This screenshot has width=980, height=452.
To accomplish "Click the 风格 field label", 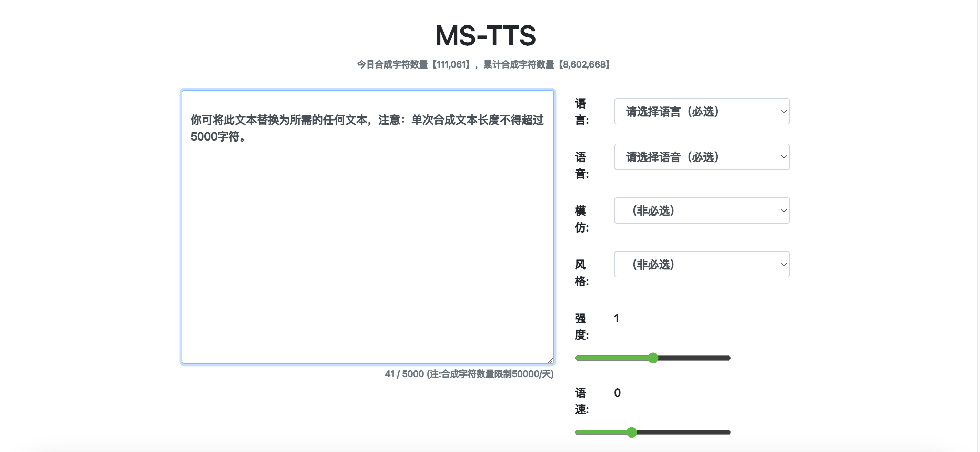I will point(581,273).
